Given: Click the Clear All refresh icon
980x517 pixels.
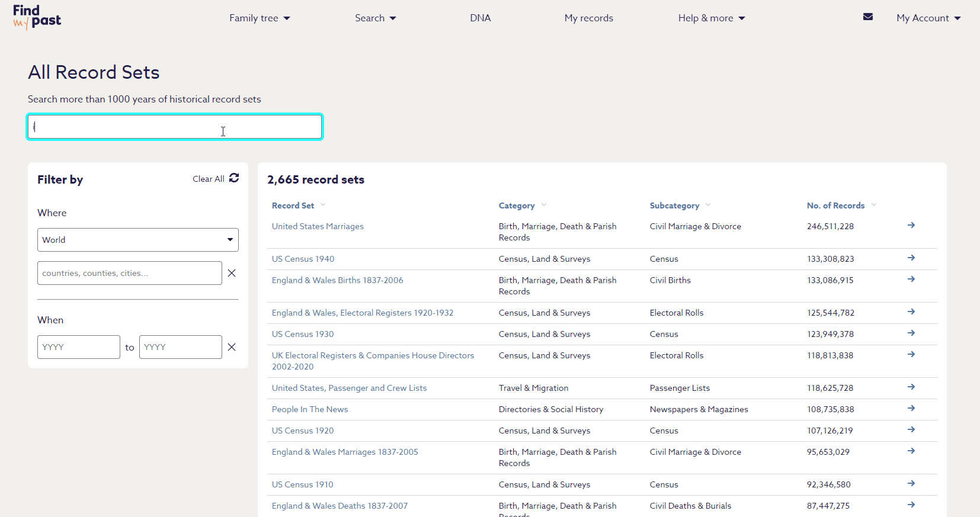Looking at the screenshot, I should tap(234, 178).
